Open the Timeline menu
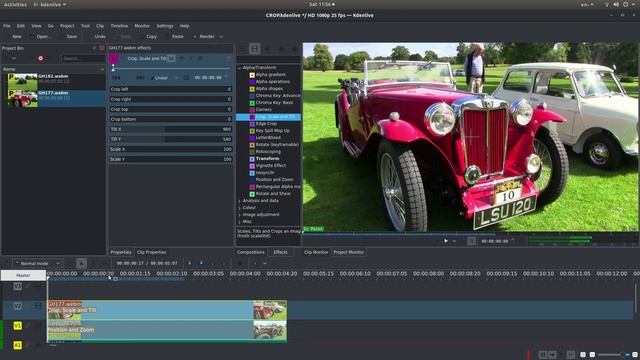The image size is (640, 360). tap(119, 26)
